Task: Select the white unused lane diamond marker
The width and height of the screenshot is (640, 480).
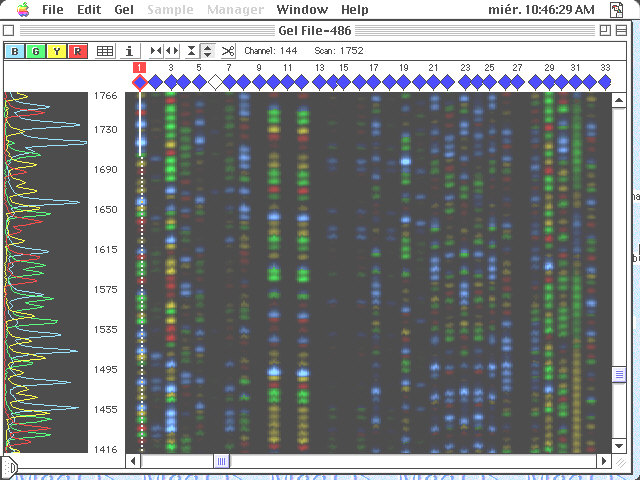Action: 214,82
